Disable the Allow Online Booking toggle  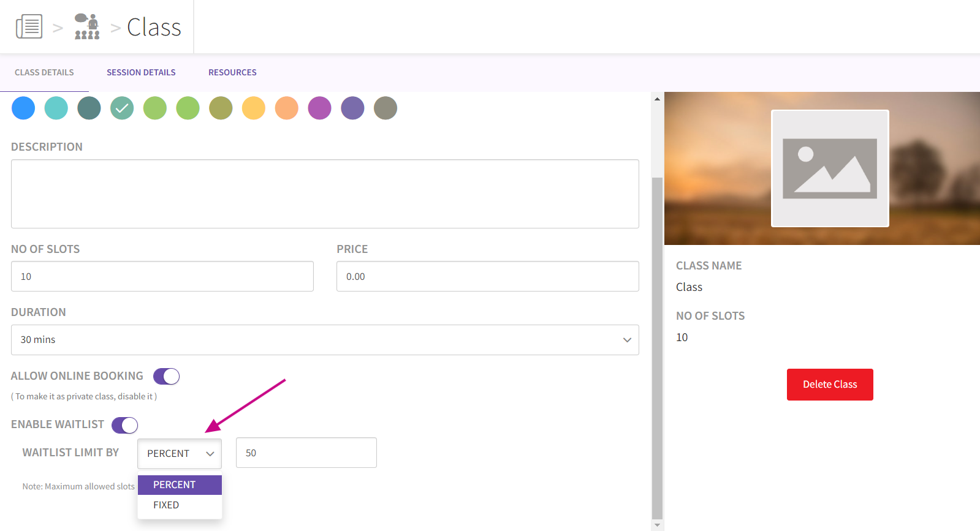[166, 376]
